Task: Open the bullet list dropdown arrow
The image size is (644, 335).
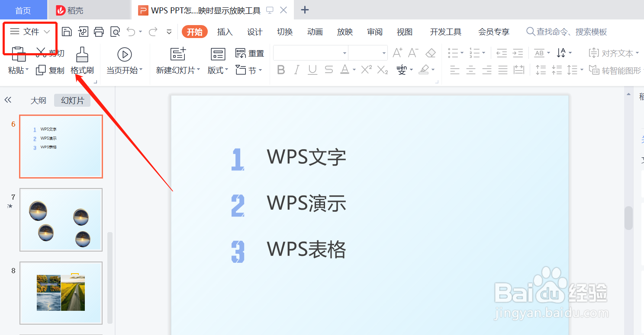Action: pos(462,53)
